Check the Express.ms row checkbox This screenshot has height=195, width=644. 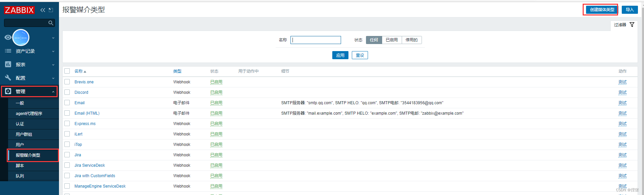67,123
